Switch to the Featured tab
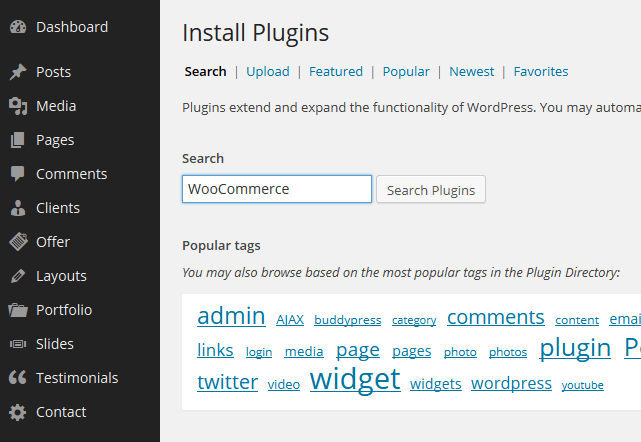This screenshot has width=641, height=442. pos(336,71)
